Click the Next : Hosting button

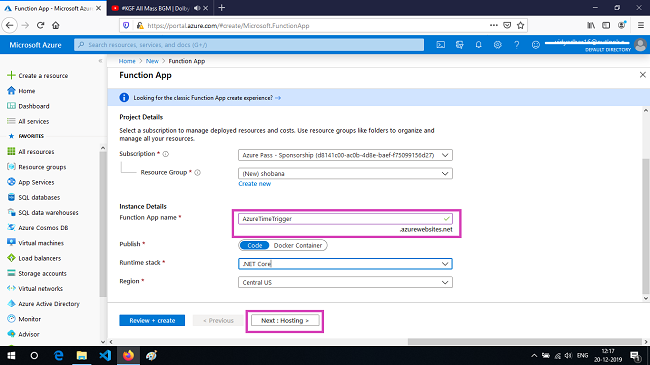click(285, 321)
